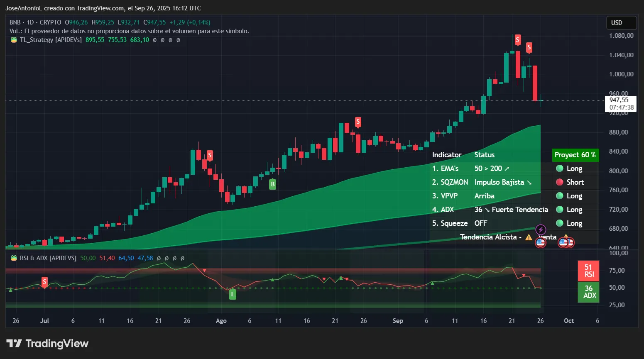Select the BNB ticker in the chart legend
Image resolution: width=644 pixels, height=359 pixels.
15,22
